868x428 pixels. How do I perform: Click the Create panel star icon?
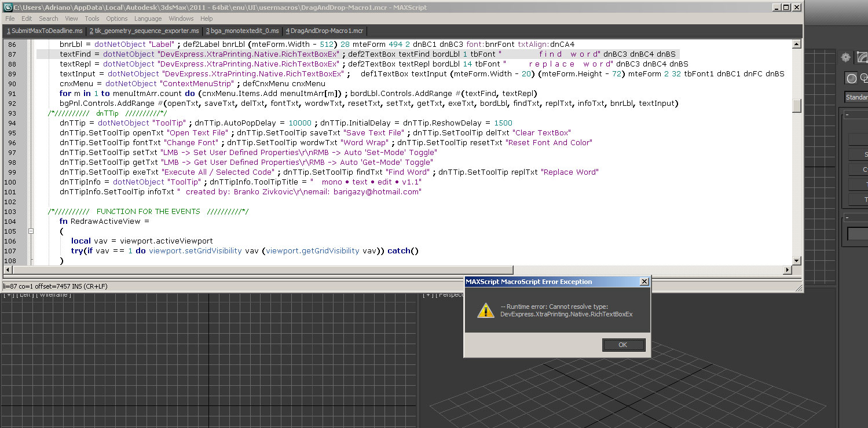point(846,57)
